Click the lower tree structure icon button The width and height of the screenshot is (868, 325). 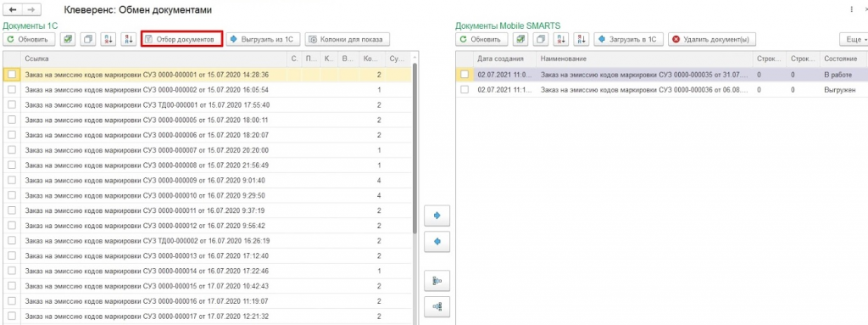pos(437,306)
